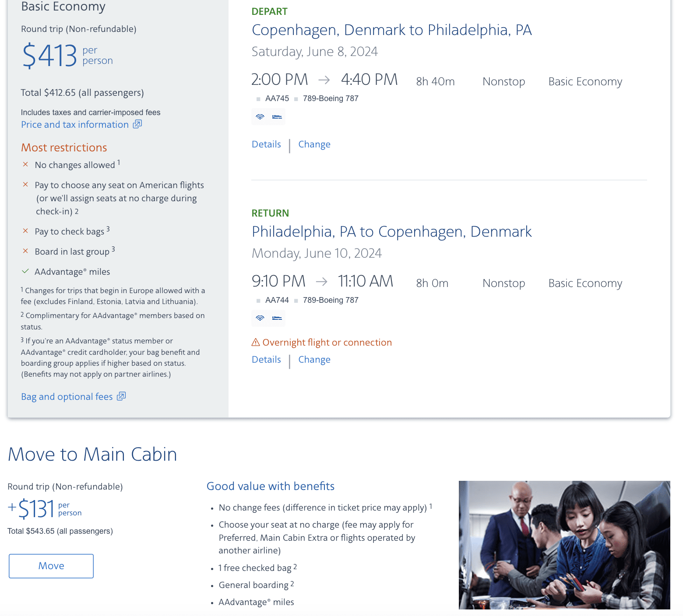The width and height of the screenshot is (683, 616).
Task: Open the Bag and optional fees link
Action: [67, 397]
